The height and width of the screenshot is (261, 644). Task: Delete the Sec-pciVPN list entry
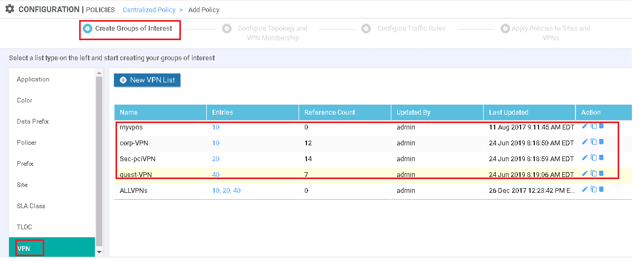pyautogui.click(x=601, y=157)
